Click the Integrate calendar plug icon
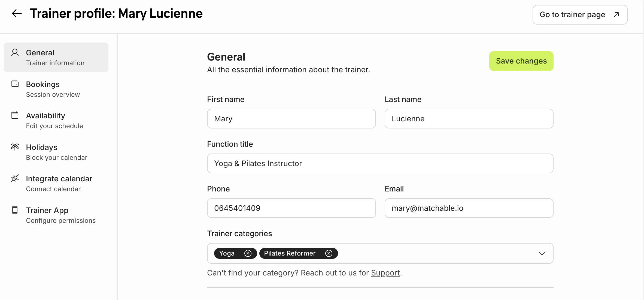Image resolution: width=644 pixels, height=300 pixels. (15, 178)
